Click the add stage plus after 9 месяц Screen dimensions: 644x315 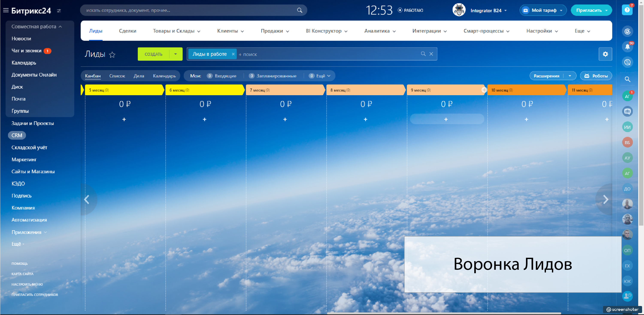(484, 90)
